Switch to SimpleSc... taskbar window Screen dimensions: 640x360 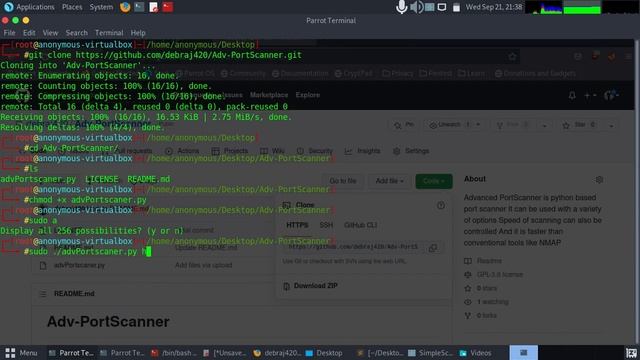430,353
